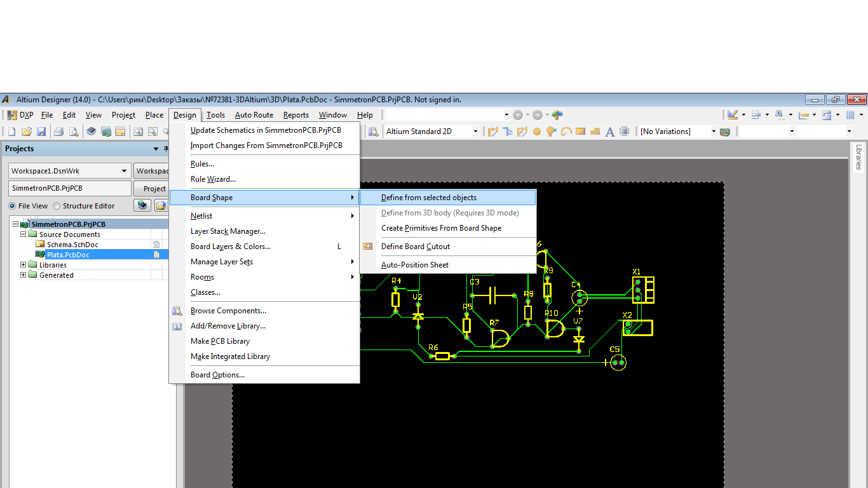Open Layer Stack Manager menu item
Image resolution: width=868 pixels, height=488 pixels.
[228, 231]
